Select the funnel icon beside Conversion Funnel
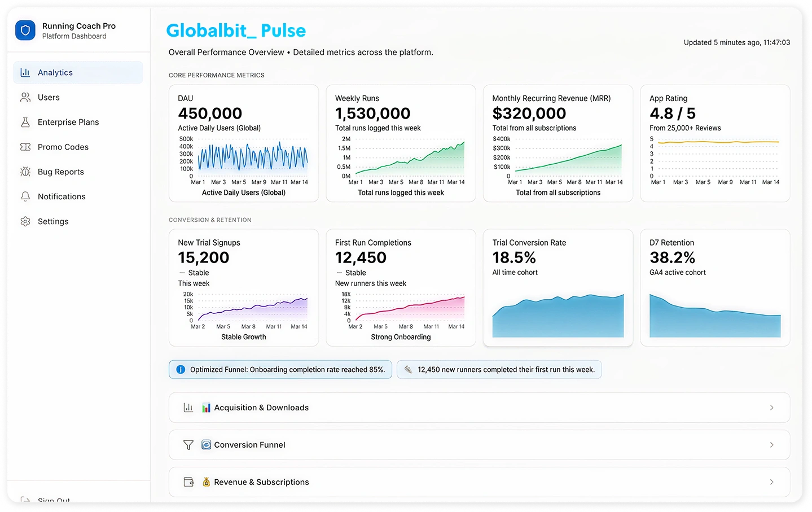812x512 pixels. coord(188,445)
